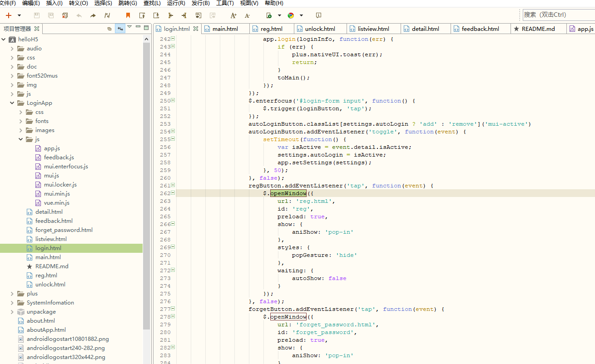Switch to feedback.html tab

click(x=480, y=29)
